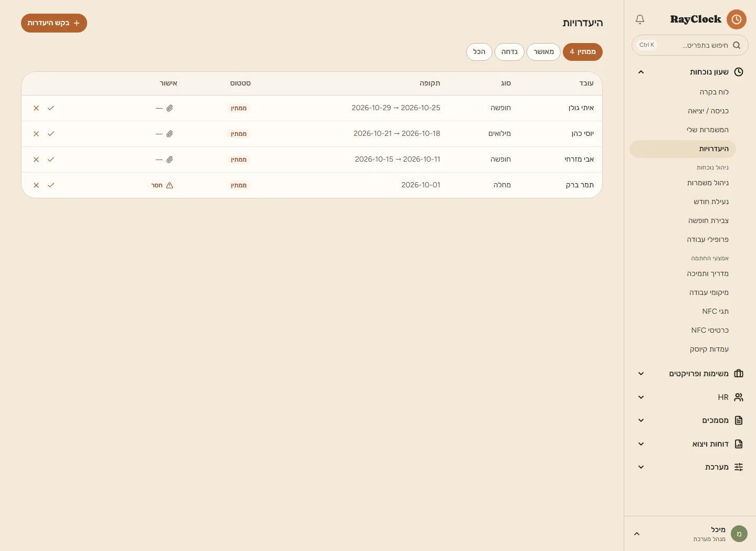Open the attachment paperclip for אבי מזרחי
Viewport: 756px width, 551px height.
point(170,160)
